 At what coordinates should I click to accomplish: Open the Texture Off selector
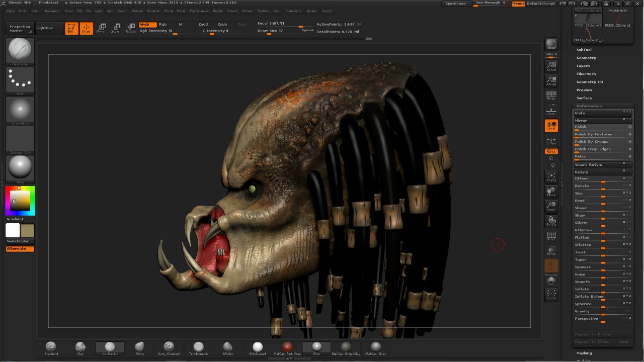tap(20, 140)
